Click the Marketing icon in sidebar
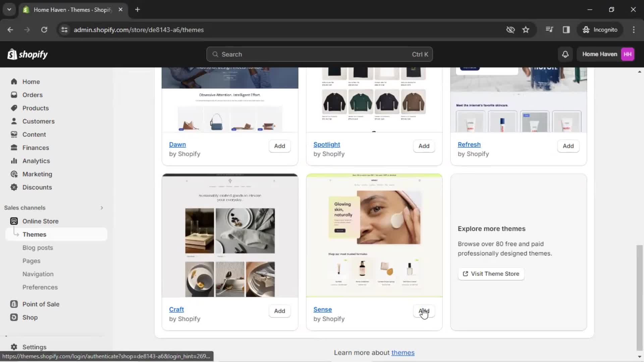 pyautogui.click(x=13, y=174)
